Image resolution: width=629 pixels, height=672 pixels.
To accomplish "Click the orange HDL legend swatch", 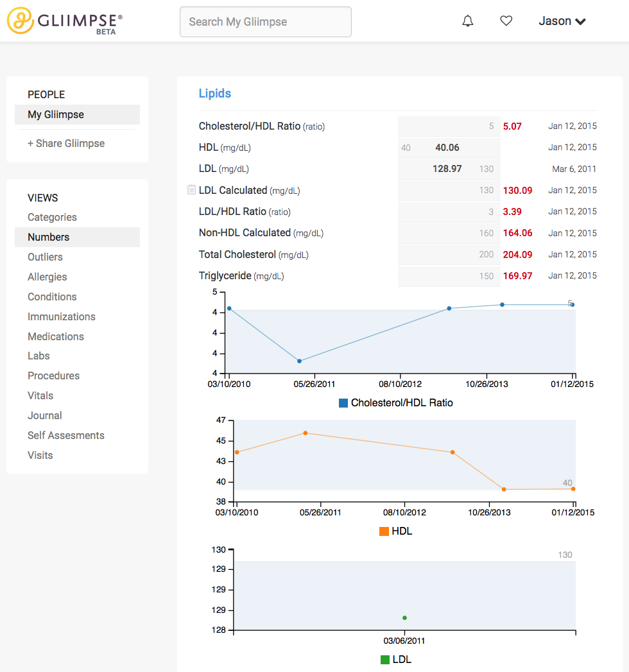I will point(384,531).
